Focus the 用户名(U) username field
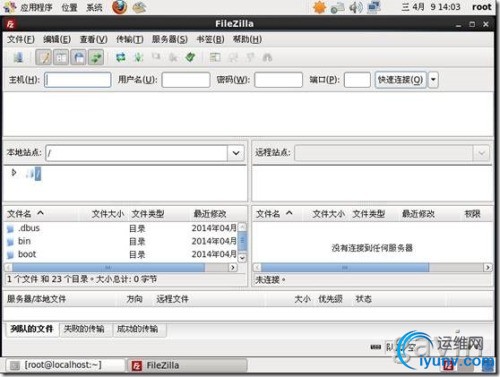The height and width of the screenshot is (377, 500). (x=186, y=80)
